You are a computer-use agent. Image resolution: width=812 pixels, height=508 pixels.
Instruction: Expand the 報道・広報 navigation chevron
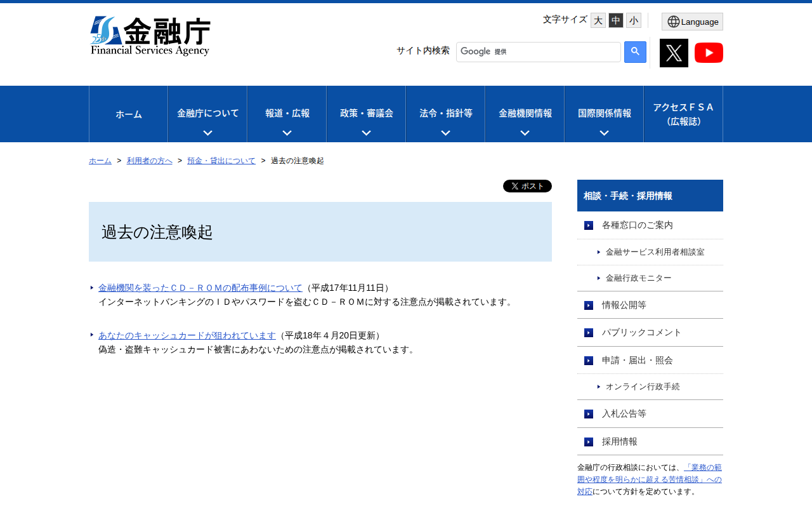tap(287, 133)
